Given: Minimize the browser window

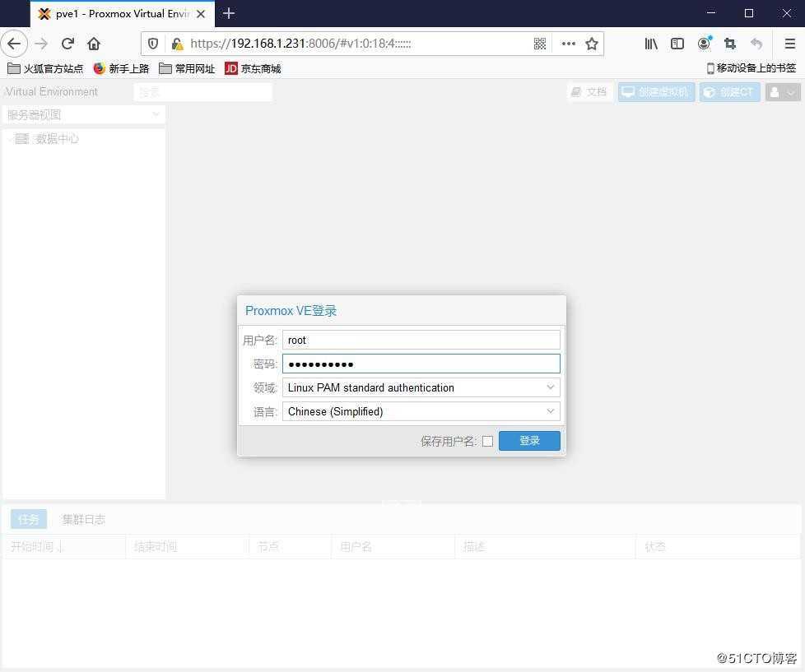Looking at the screenshot, I should point(711,13).
